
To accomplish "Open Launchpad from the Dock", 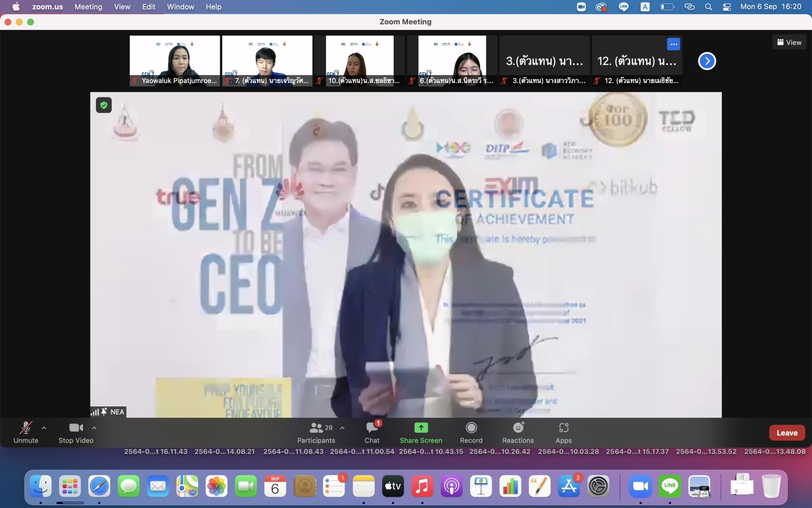I will pyautogui.click(x=70, y=486).
